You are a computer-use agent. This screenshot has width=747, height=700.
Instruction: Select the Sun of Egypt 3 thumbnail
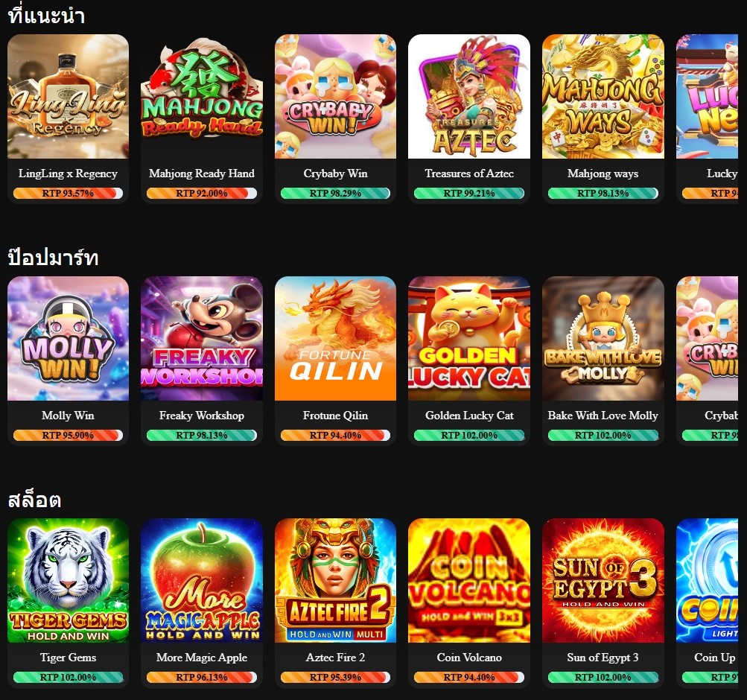pos(603,580)
